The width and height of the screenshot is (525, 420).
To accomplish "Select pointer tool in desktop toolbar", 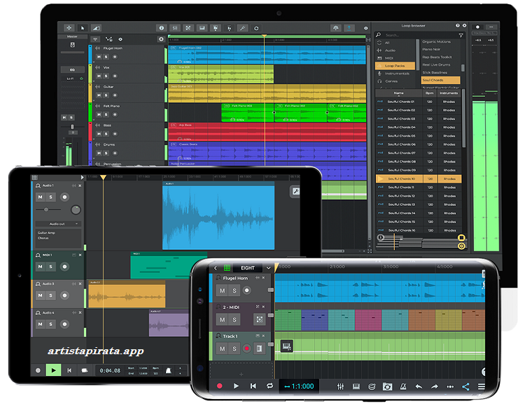I will pyautogui.click(x=83, y=28).
